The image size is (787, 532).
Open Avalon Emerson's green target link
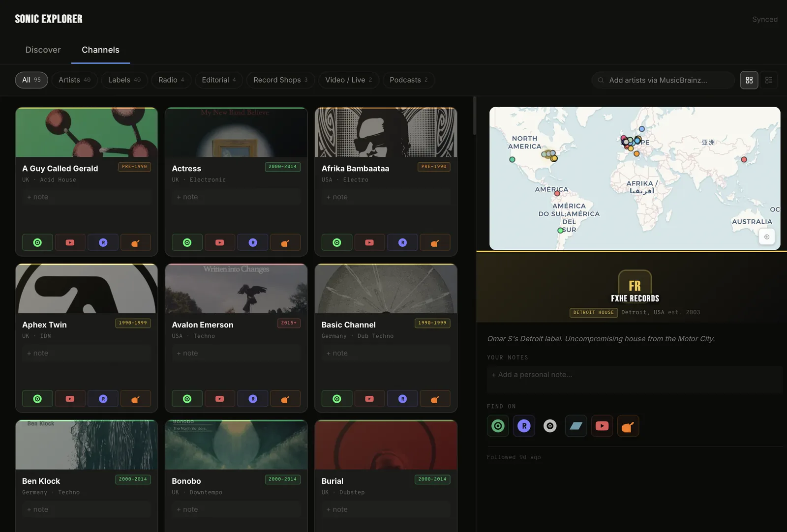[x=187, y=399]
